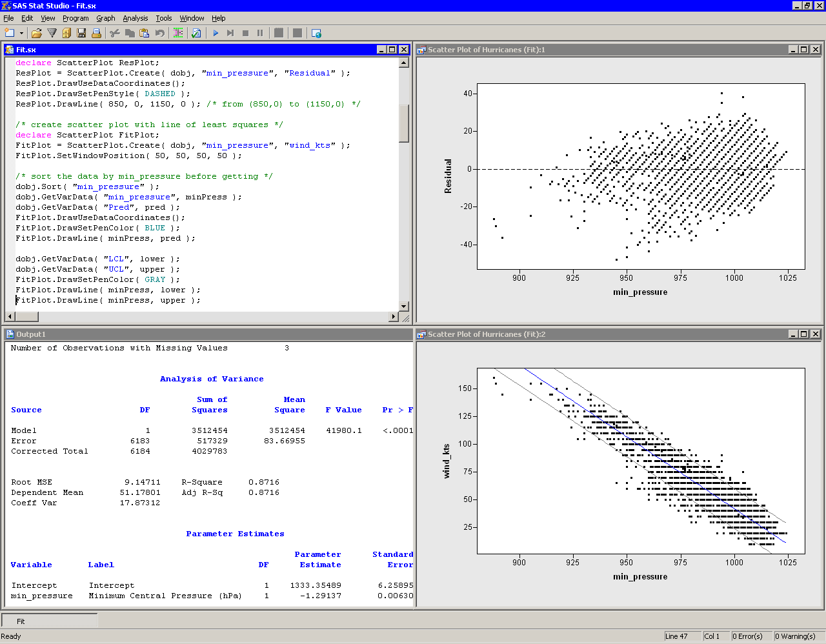
Task: Click the 'Line 47' status bar field
Action: [x=681, y=636]
